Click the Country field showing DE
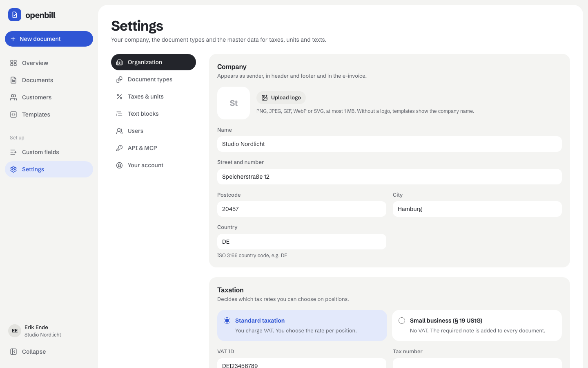 pos(302,242)
